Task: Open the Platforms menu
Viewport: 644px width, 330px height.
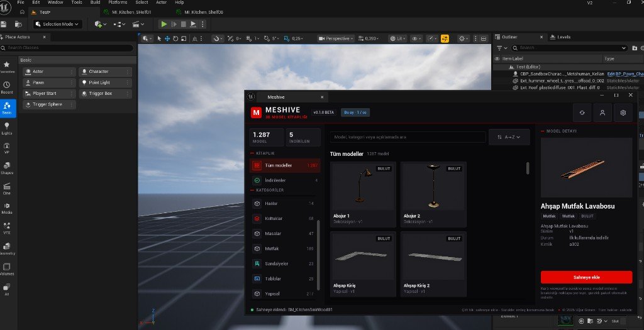Action: [x=118, y=3]
